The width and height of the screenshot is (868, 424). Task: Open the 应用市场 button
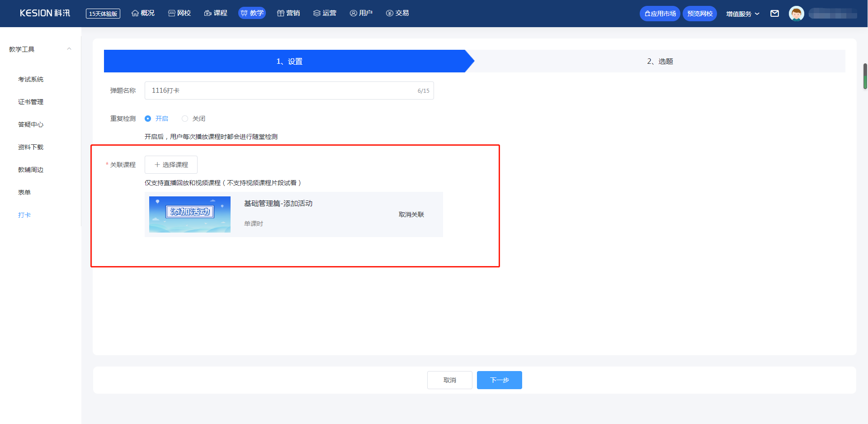pyautogui.click(x=660, y=14)
